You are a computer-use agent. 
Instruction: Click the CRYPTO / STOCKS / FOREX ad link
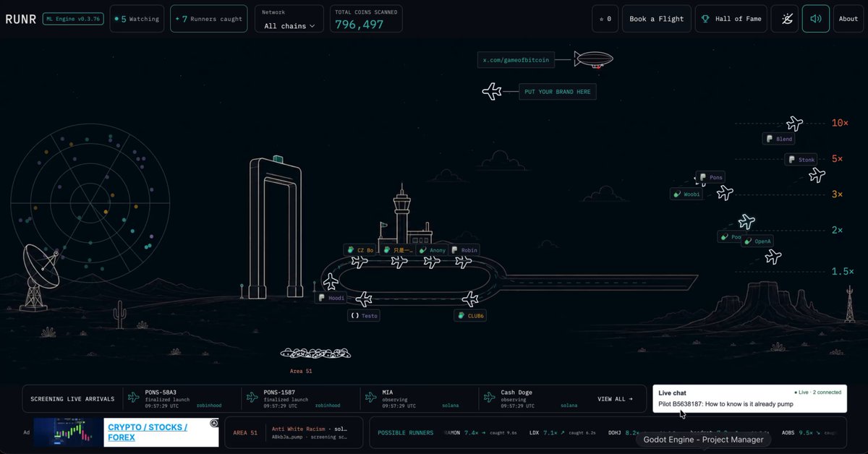(148, 432)
